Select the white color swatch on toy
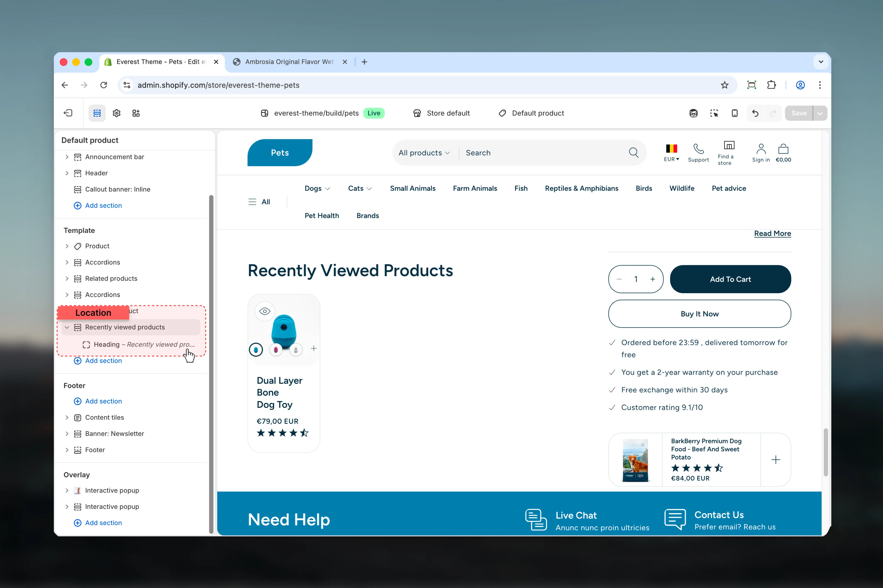The height and width of the screenshot is (588, 883). coord(296,349)
